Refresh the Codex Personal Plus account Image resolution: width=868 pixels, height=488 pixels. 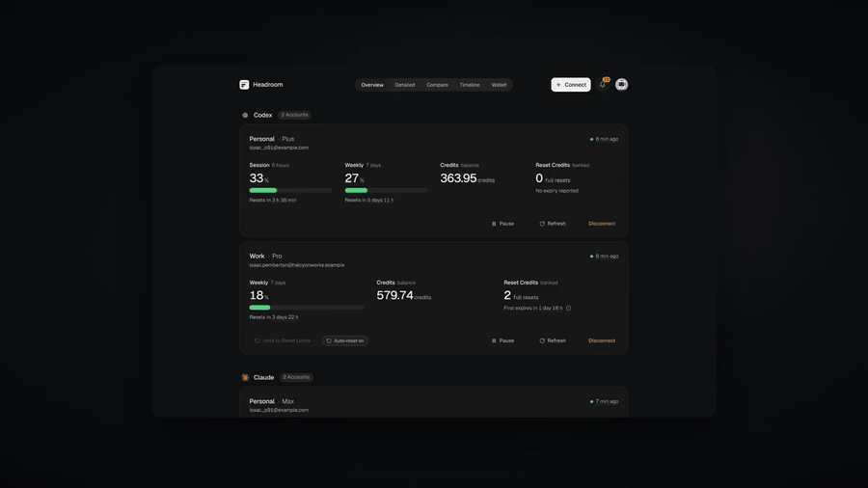click(x=553, y=224)
